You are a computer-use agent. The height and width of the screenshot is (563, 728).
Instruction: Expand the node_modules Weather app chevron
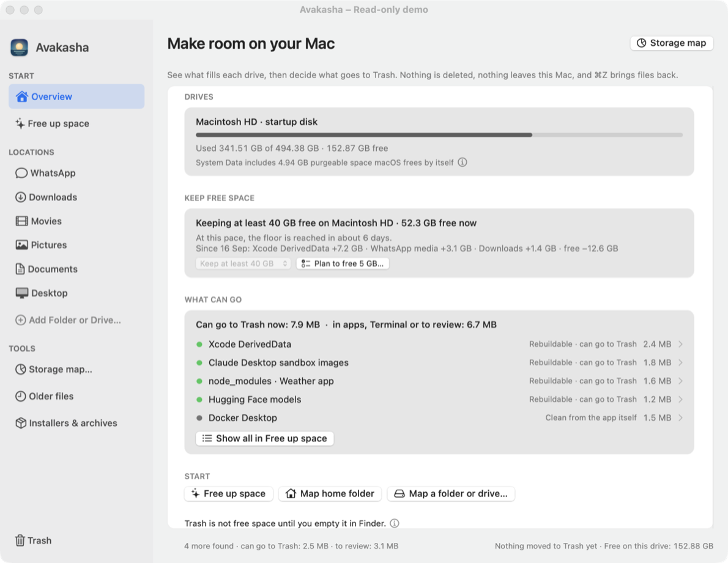click(681, 381)
